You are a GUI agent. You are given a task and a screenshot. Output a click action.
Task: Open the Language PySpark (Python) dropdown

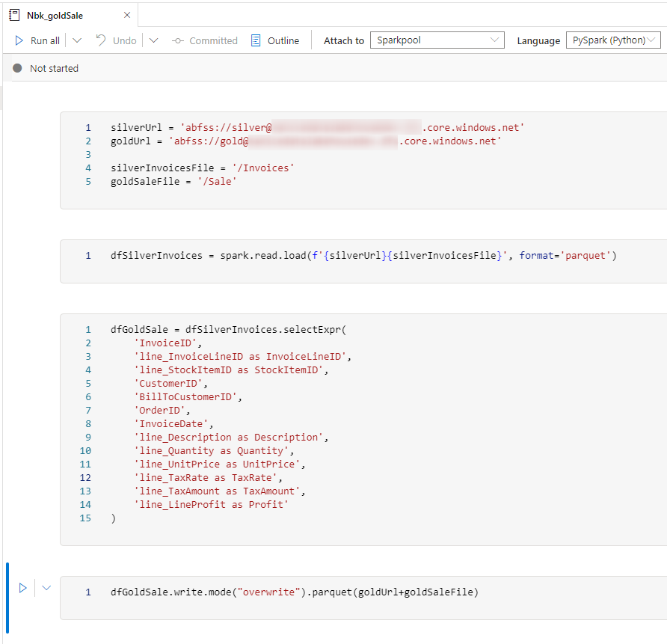[613, 40]
